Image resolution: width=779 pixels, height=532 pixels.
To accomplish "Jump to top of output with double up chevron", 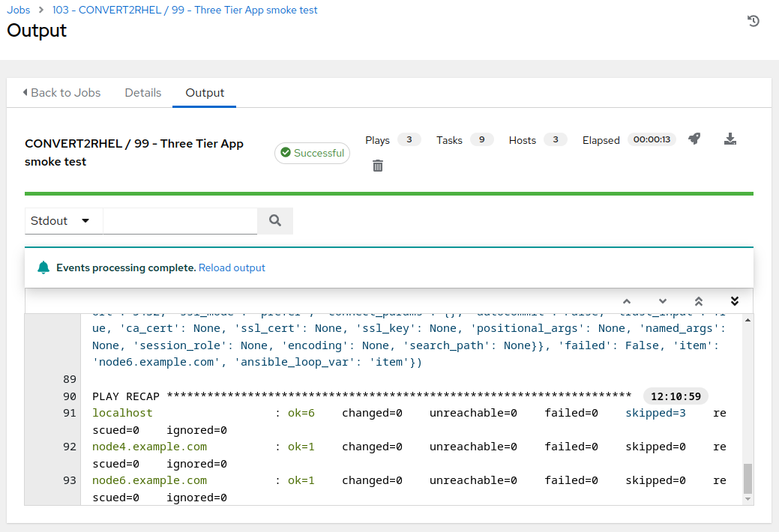I will [699, 301].
